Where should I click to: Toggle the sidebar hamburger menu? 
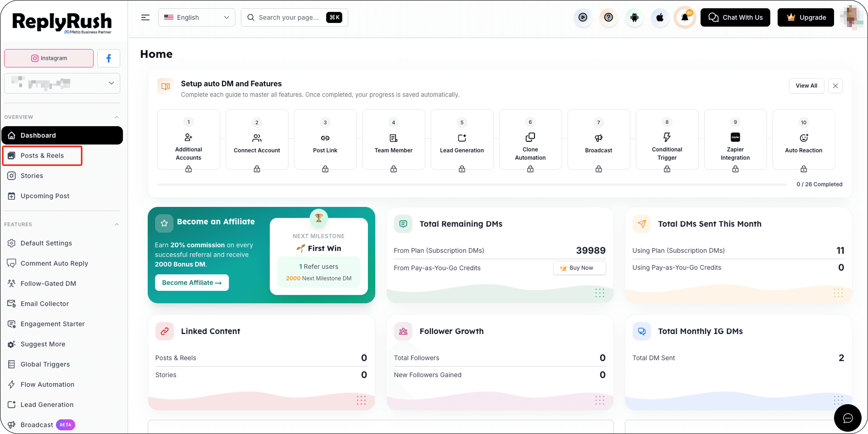[x=145, y=17]
